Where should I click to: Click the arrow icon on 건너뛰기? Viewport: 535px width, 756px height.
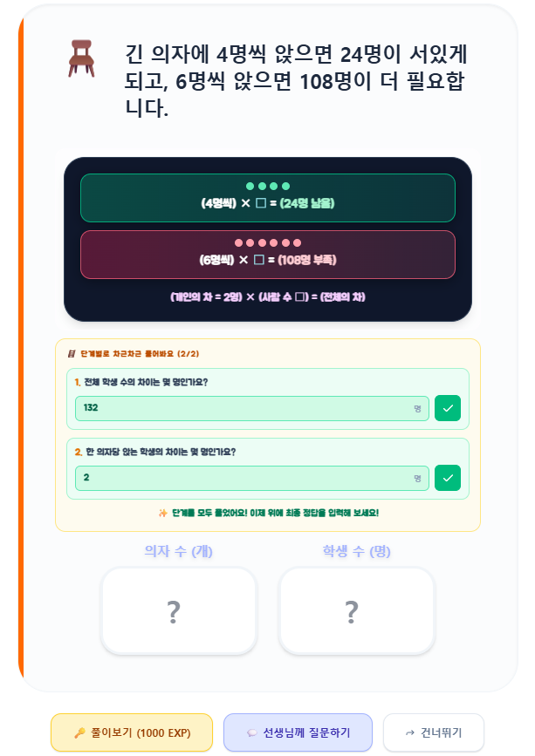410,732
